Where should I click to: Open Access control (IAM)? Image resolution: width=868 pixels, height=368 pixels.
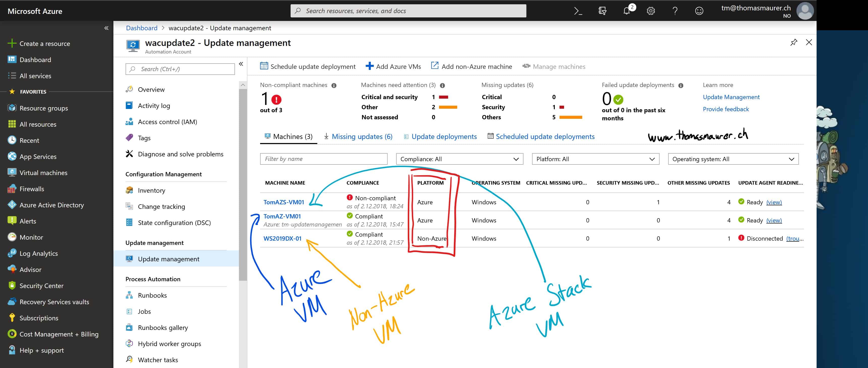167,122
